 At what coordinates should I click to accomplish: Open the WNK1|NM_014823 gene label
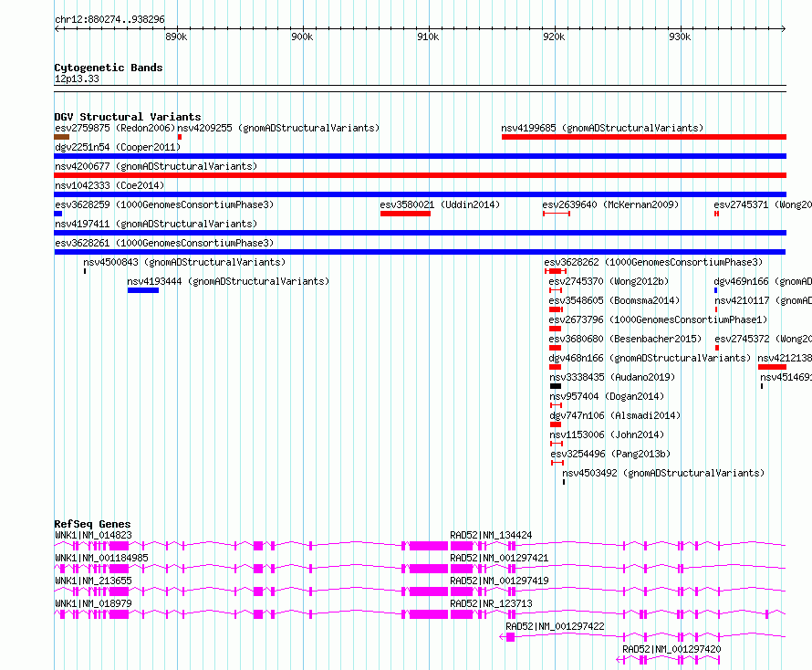tap(93, 535)
